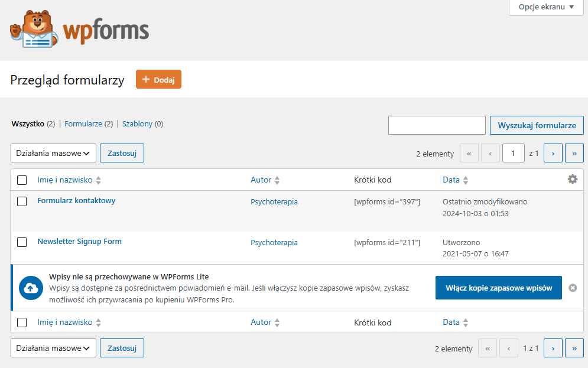Click 'Wpisy nie są przechowywane w WPForms Lite'
Image resolution: width=588 pixels, height=368 pixels.
(129, 276)
